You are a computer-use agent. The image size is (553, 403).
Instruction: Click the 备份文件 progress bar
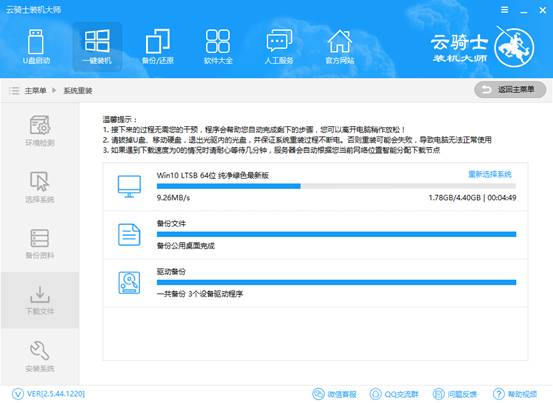click(x=336, y=234)
